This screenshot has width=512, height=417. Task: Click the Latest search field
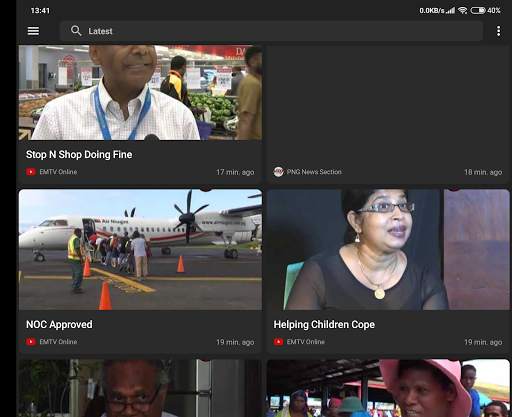point(271,31)
